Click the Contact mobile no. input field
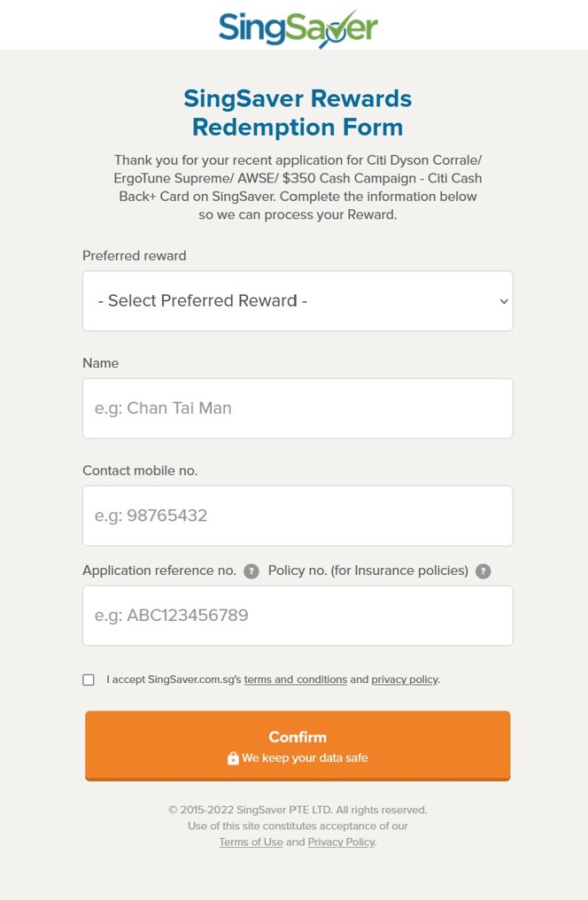Image resolution: width=588 pixels, height=900 pixels. (298, 516)
